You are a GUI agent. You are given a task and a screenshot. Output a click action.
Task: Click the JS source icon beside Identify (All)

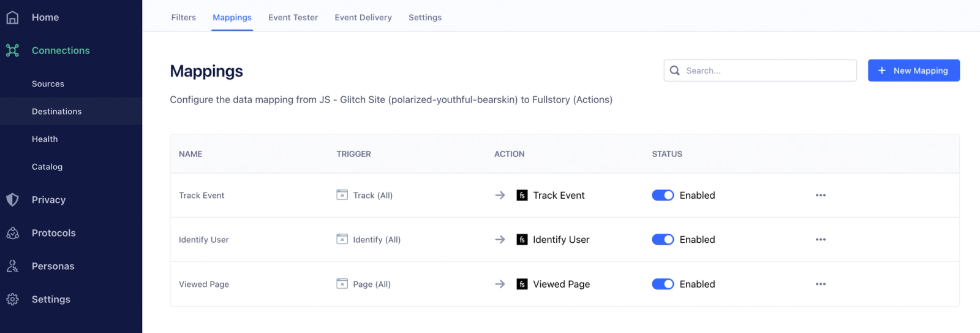(342, 239)
